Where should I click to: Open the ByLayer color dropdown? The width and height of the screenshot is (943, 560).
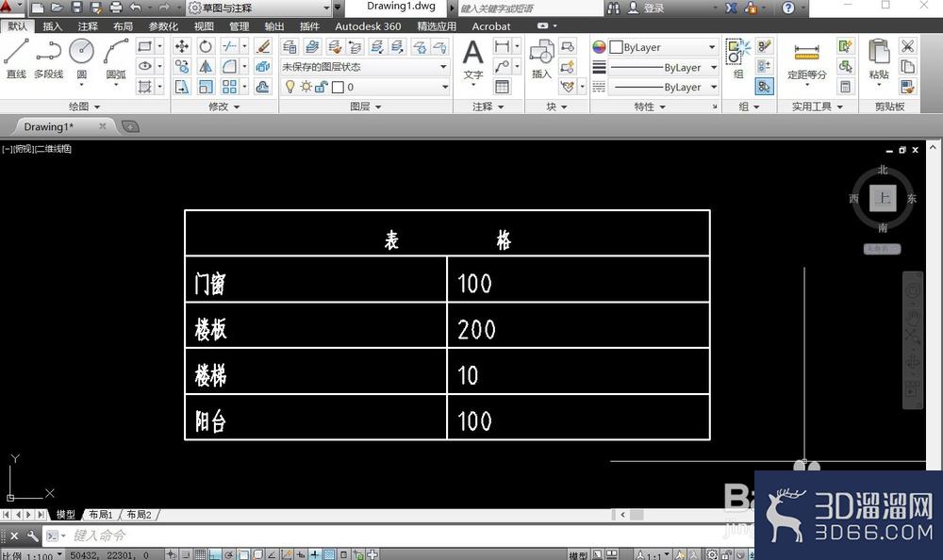[x=663, y=47]
